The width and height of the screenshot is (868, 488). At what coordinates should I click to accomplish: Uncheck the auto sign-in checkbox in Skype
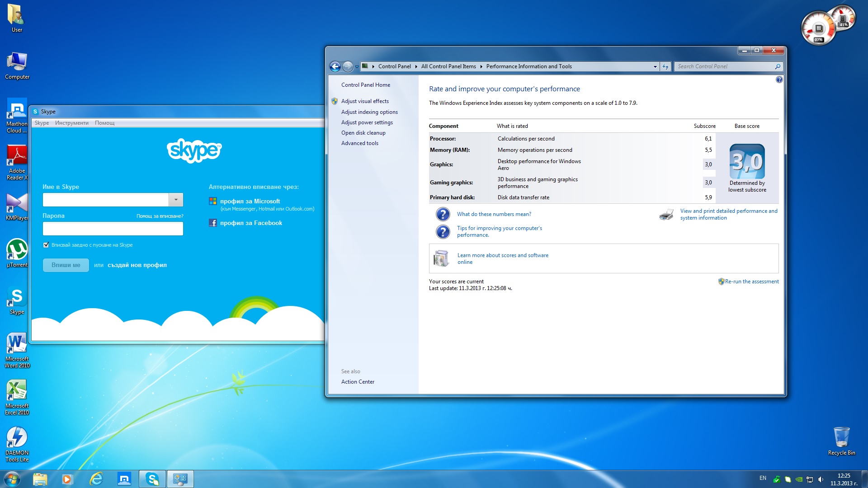[46, 245]
